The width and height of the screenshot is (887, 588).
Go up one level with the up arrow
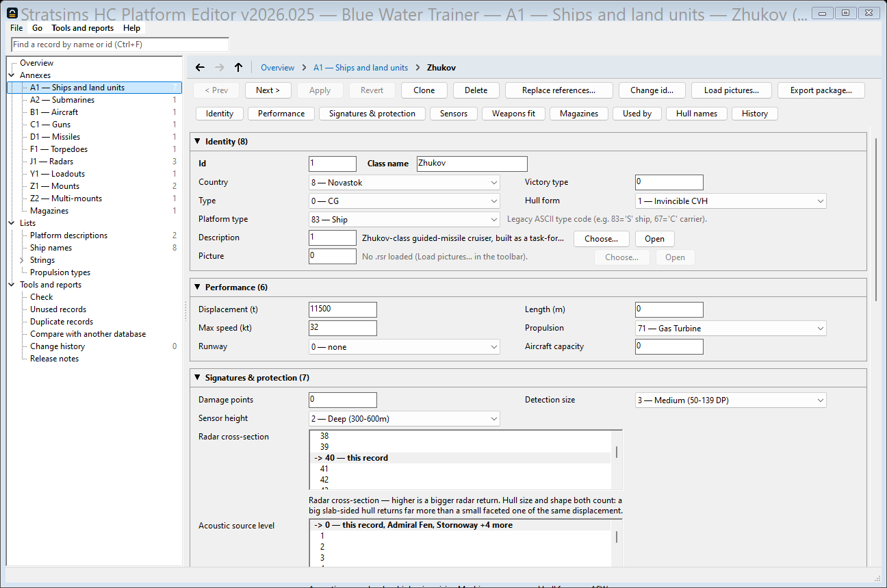pyautogui.click(x=238, y=67)
